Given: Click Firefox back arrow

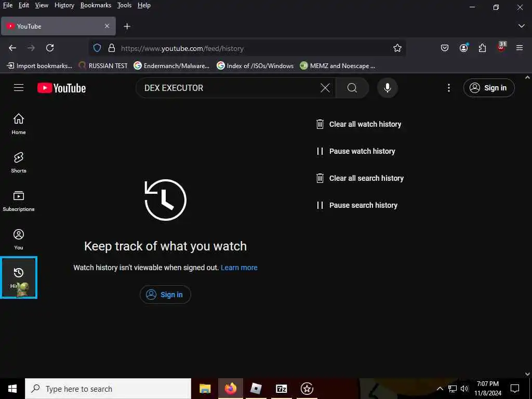Looking at the screenshot, I should (12, 48).
